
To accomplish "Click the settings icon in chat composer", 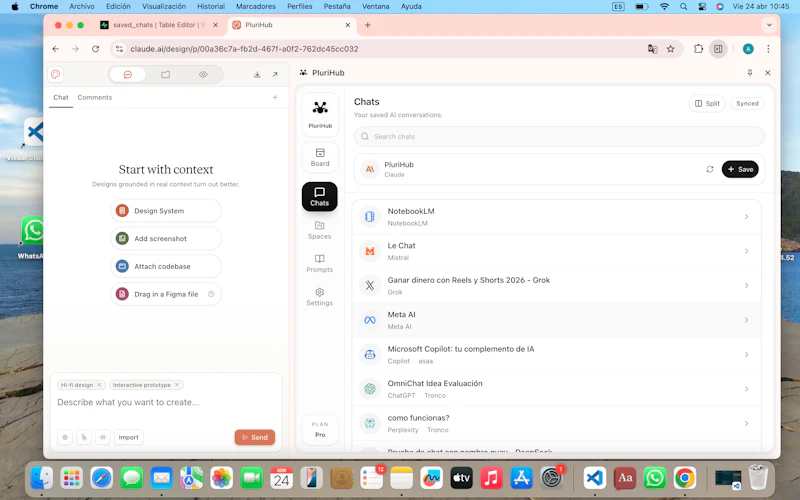I will click(x=65, y=437).
